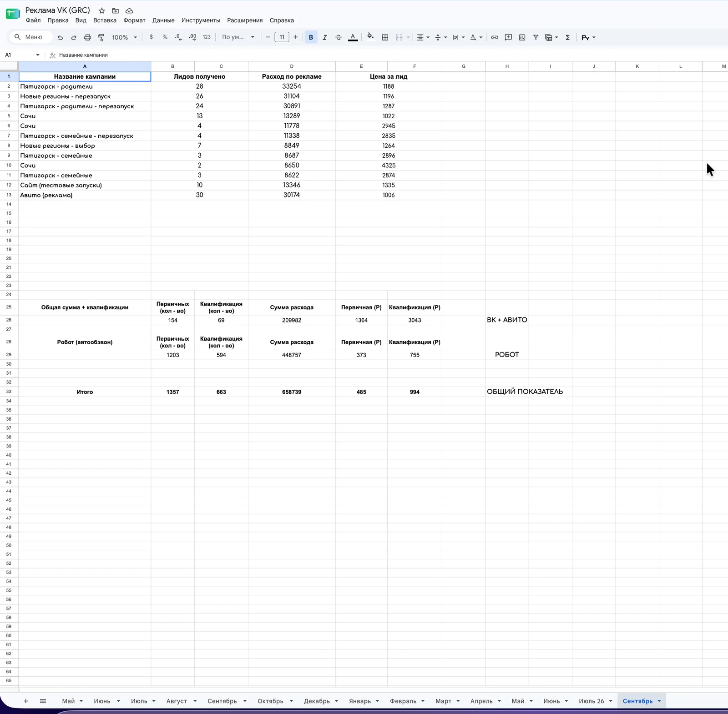
Task: Switch to the Июль 26 sheet tab
Action: (591, 701)
